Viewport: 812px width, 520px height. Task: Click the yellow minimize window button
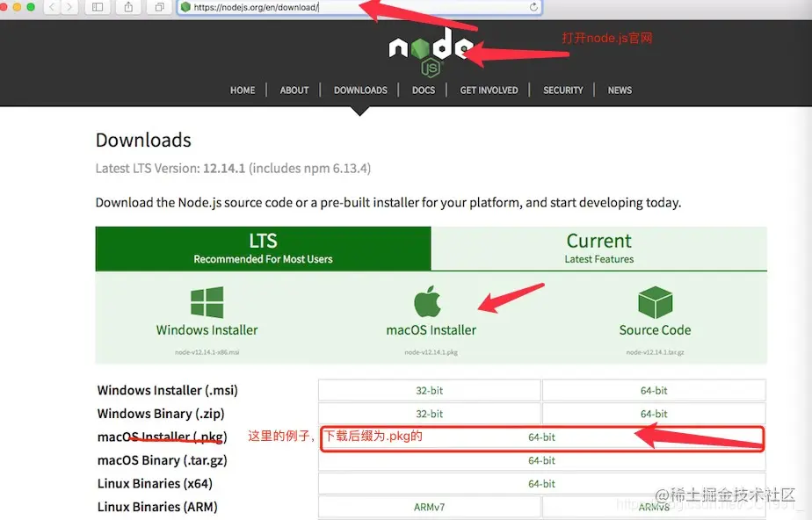pos(17,7)
